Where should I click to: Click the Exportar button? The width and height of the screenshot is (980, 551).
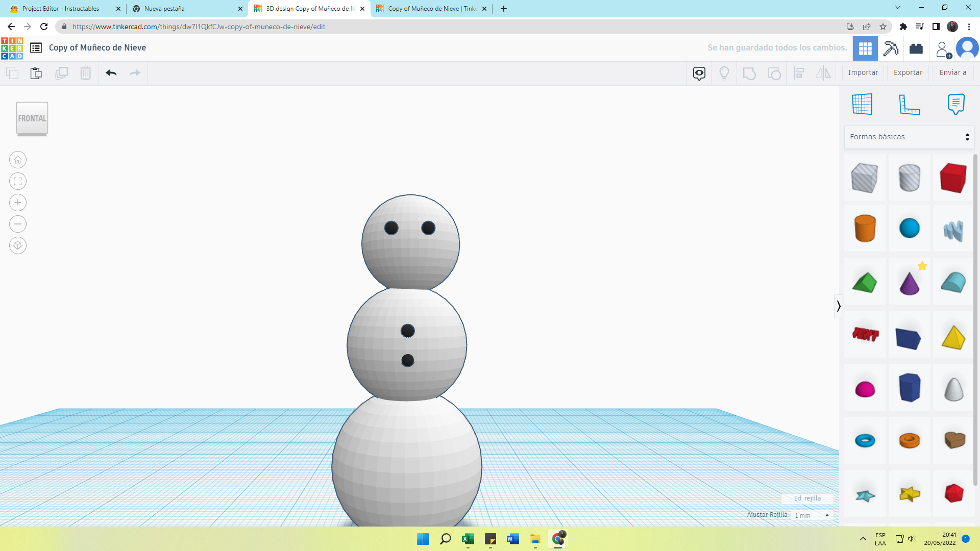[x=908, y=72]
